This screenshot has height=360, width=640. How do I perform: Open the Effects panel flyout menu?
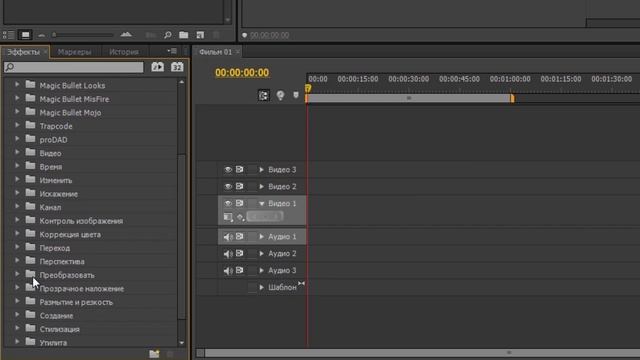coord(172,51)
